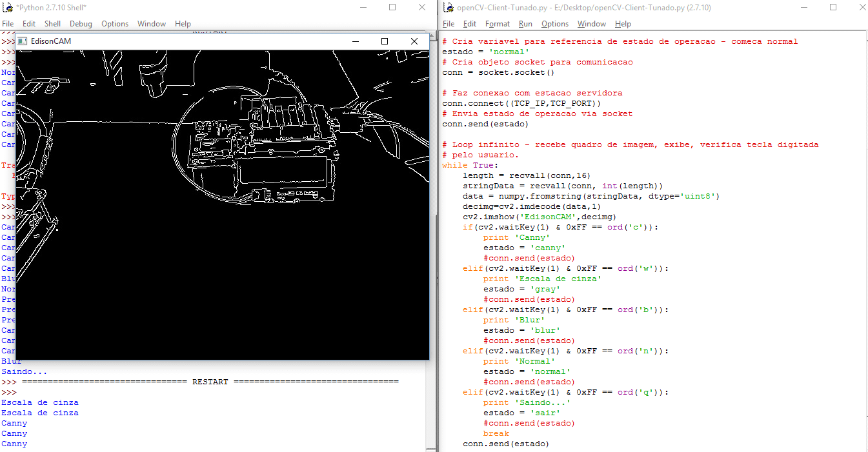Screen dimensions: 868x452
Task: Click 'length = recvall(conn,16)' line
Action: (x=527, y=175)
